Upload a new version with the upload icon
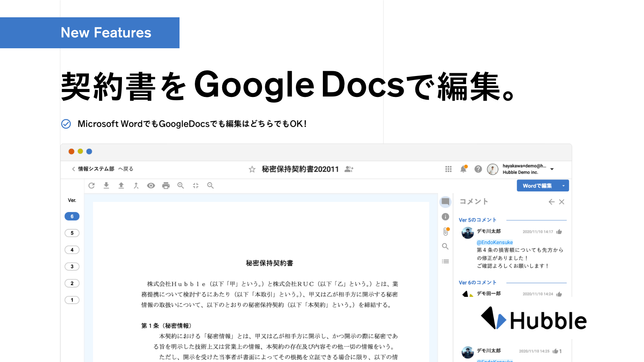The width and height of the screenshot is (644, 362). pyautogui.click(x=121, y=185)
